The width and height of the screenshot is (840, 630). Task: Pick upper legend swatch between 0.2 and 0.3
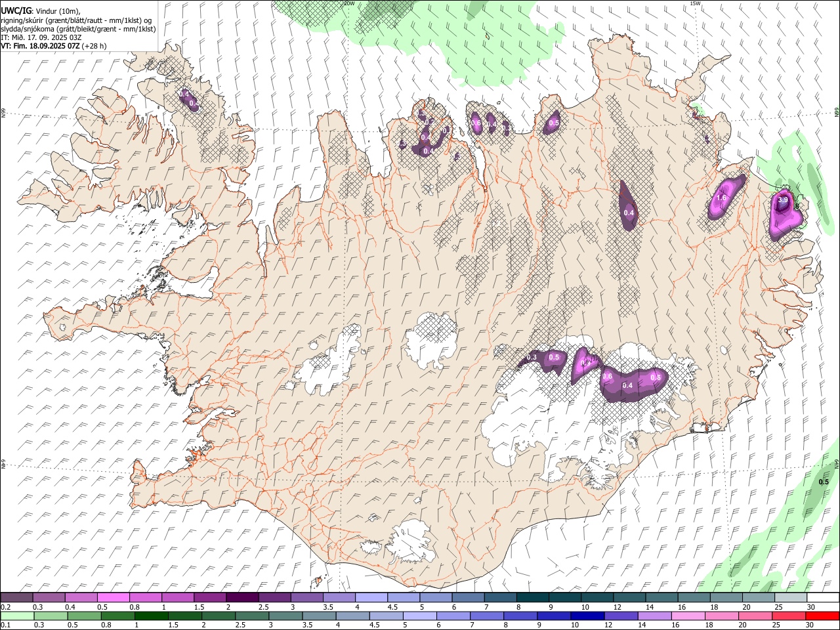pos(16,597)
